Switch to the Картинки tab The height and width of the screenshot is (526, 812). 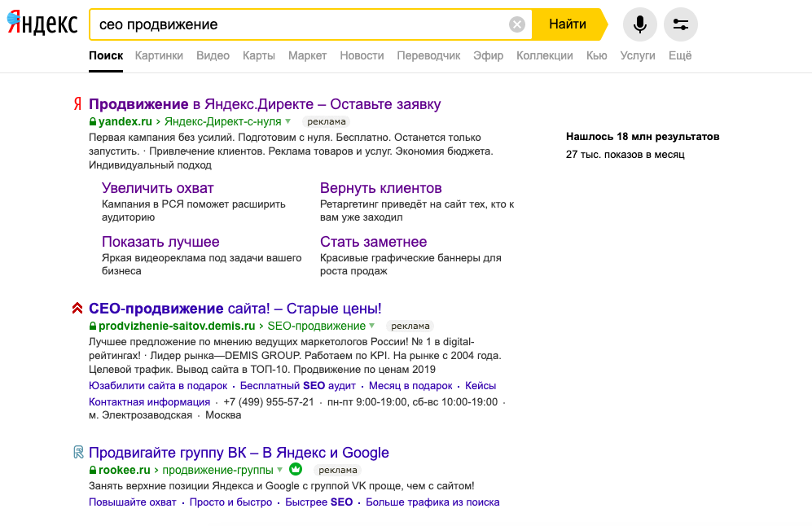(x=159, y=55)
